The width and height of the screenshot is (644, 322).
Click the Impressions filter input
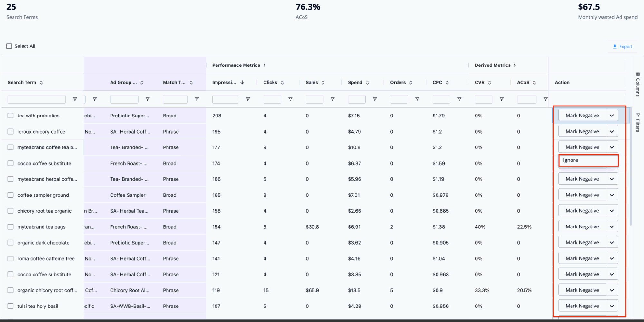click(x=226, y=99)
